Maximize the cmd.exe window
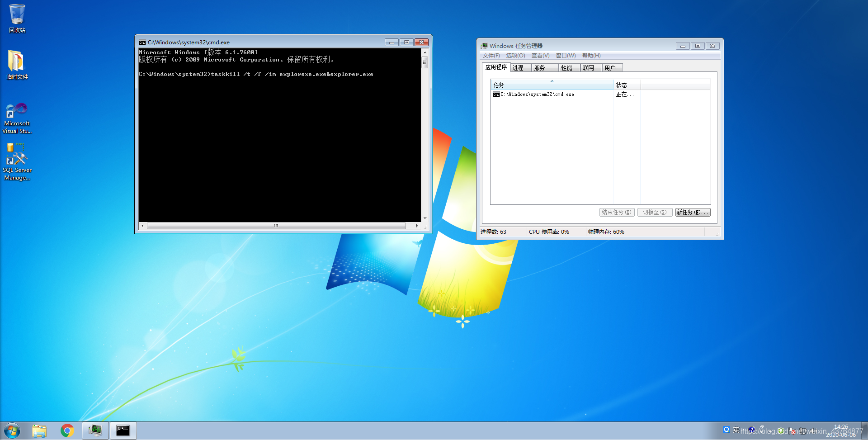The height and width of the screenshot is (440, 868). coord(406,43)
